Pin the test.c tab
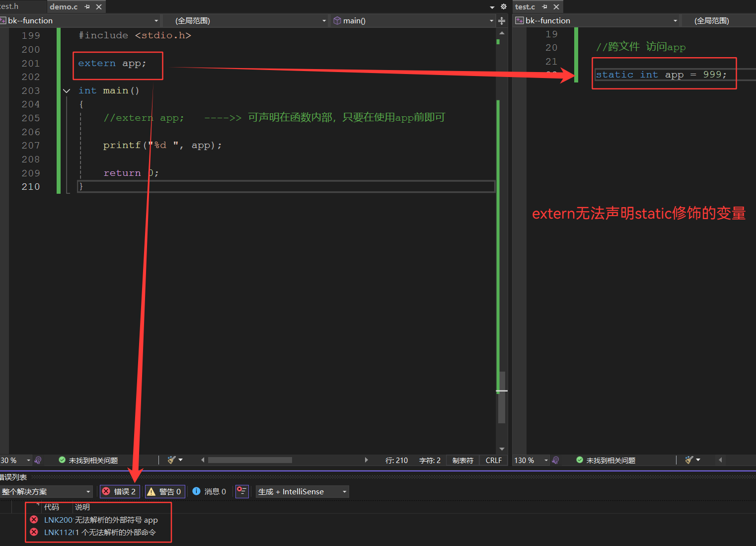 pos(544,6)
